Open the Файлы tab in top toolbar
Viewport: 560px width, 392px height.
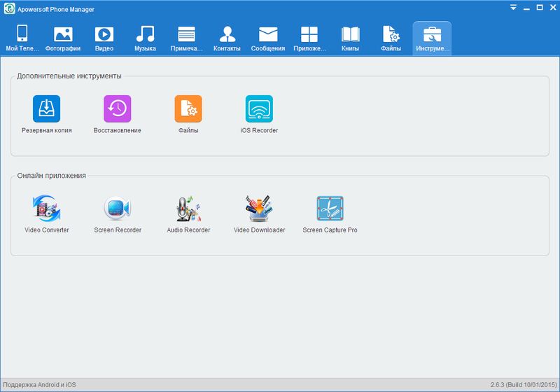pos(391,38)
